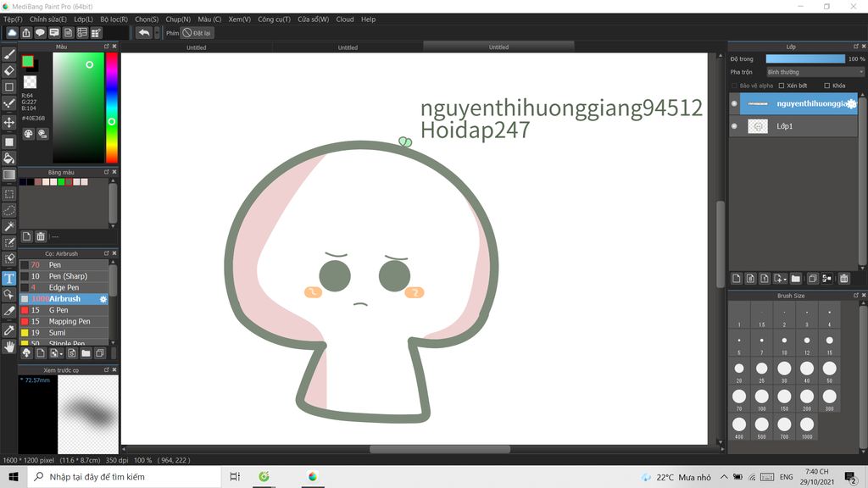Image resolution: width=868 pixels, height=488 pixels.
Task: Choose brush size 100 preset
Action: pyautogui.click(x=762, y=400)
